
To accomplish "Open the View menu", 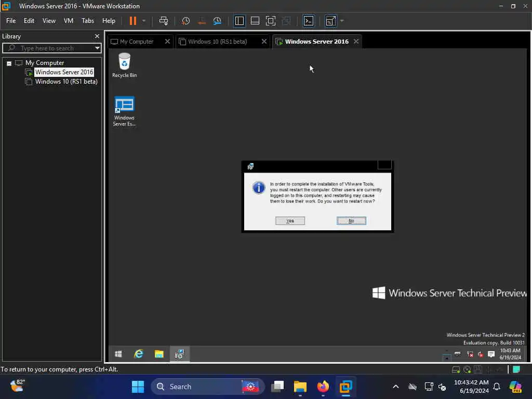I will [49, 21].
